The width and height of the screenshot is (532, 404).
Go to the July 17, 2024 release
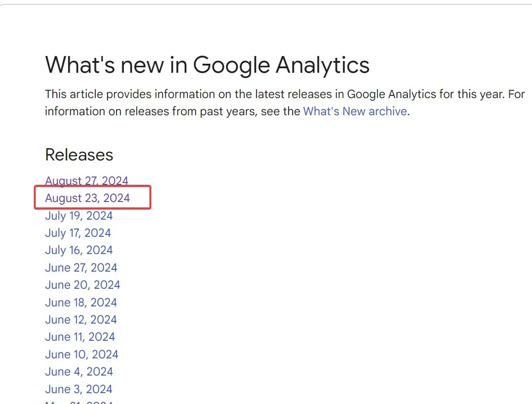[78, 233]
